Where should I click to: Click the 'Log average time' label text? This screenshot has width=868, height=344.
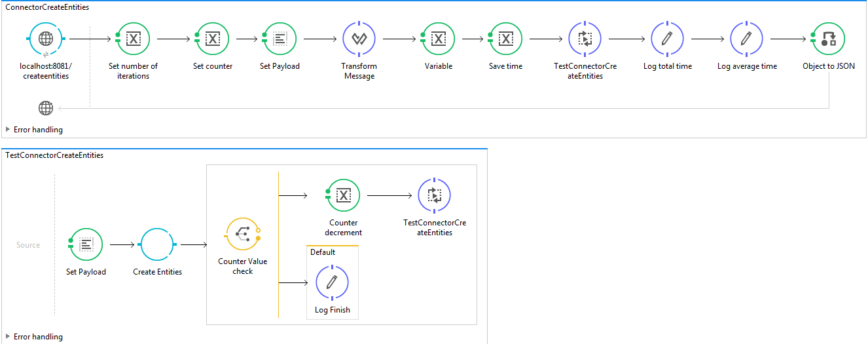pyautogui.click(x=748, y=66)
